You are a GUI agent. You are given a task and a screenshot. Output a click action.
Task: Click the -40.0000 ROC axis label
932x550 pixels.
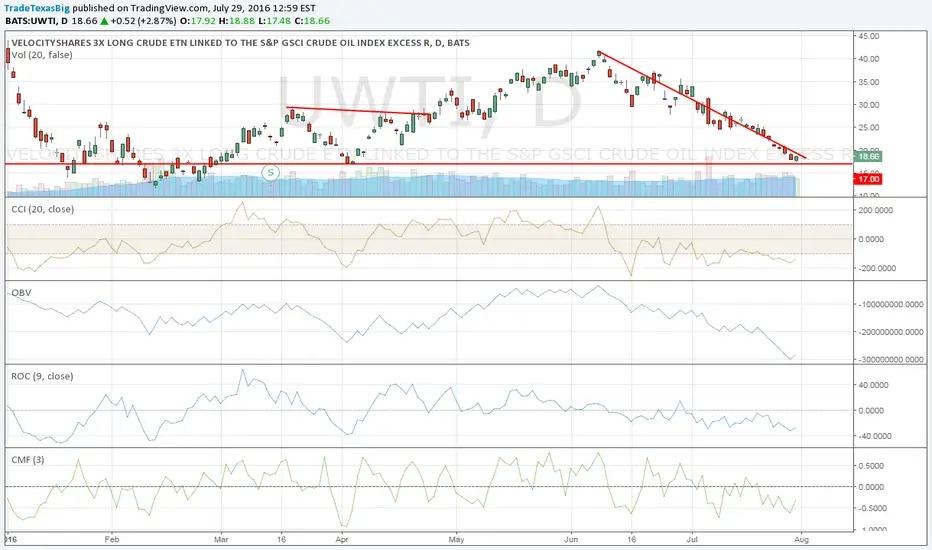(874, 436)
